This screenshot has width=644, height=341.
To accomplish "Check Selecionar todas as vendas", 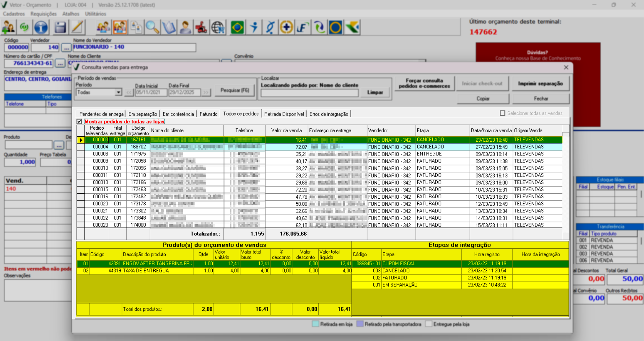I will tap(502, 113).
